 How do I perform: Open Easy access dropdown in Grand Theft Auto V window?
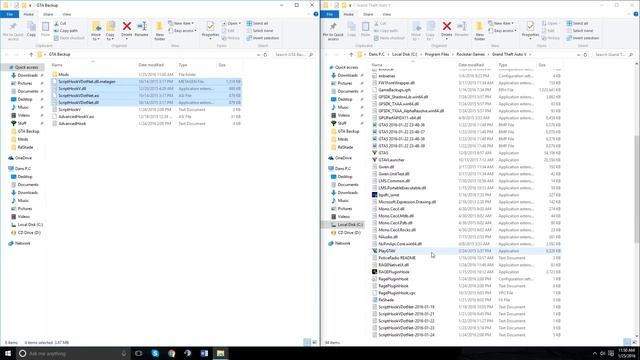tap(502, 31)
